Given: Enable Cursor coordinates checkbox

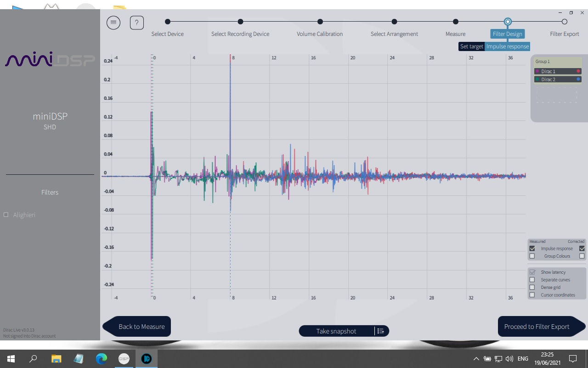Looking at the screenshot, I should (532, 295).
